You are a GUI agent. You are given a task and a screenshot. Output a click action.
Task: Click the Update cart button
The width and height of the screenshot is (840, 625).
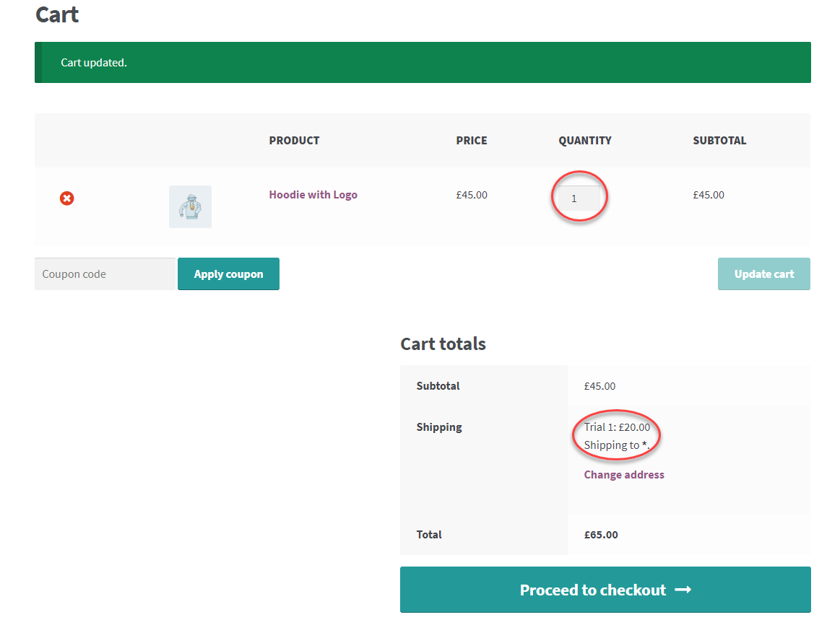tap(763, 274)
